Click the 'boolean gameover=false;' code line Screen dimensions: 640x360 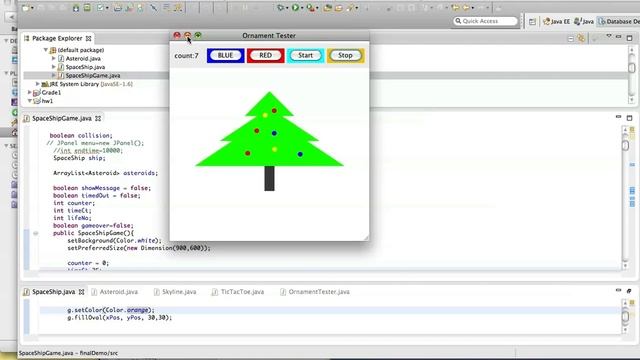93,225
